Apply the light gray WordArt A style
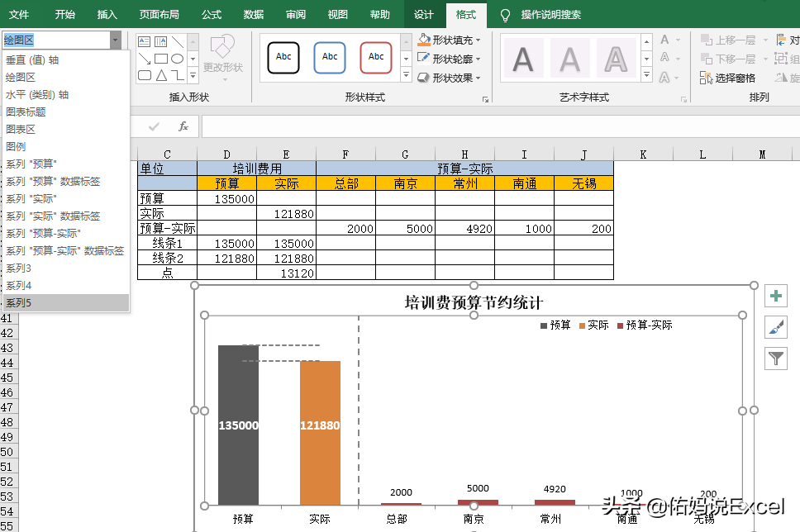The width and height of the screenshot is (800, 532). tap(569, 59)
